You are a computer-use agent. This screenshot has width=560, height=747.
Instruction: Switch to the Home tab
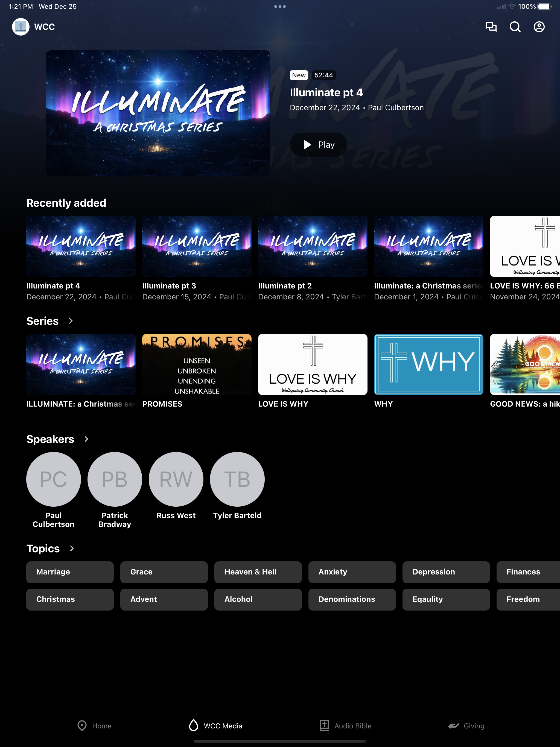tap(94, 726)
